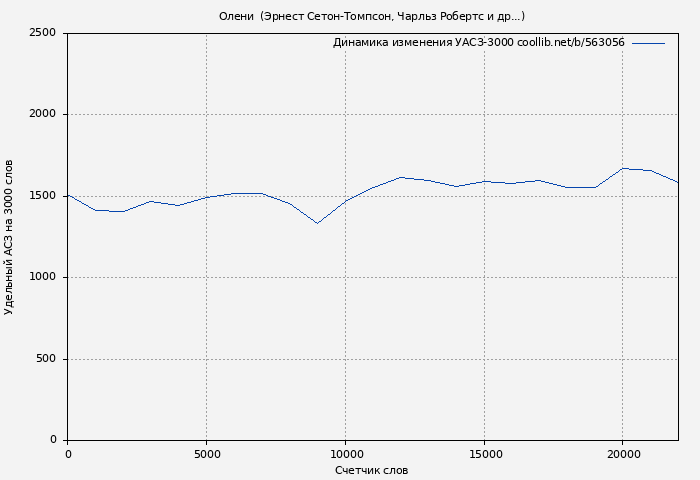Select the 5000 tick label on the x-axis
Viewport: 700px width, 480px height.
pyautogui.click(x=206, y=454)
